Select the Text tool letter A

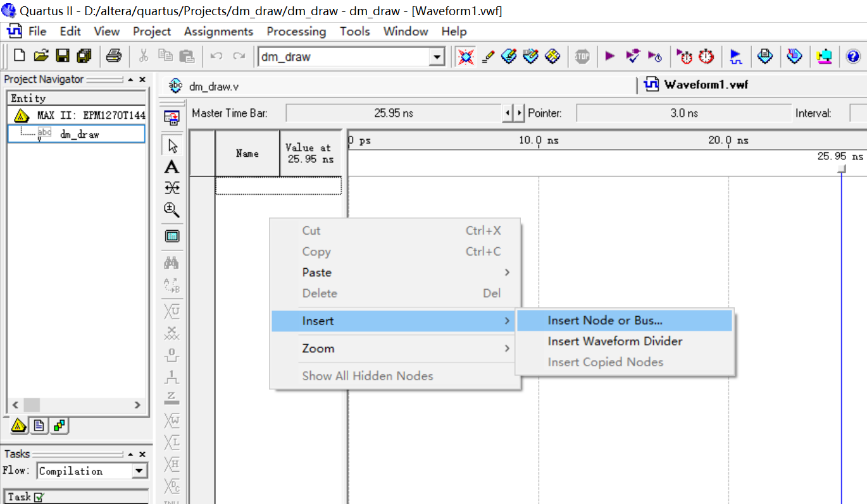tap(172, 167)
